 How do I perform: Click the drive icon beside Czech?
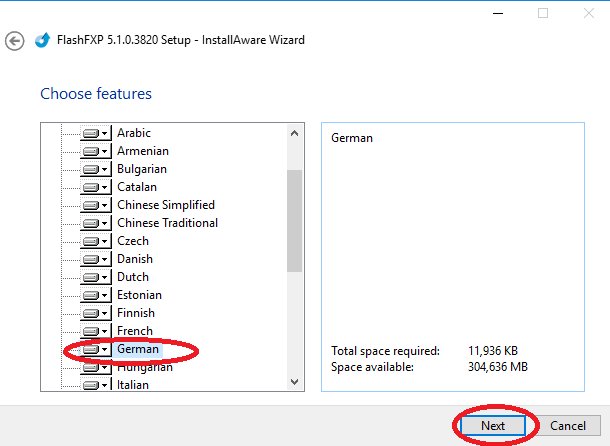(x=91, y=241)
